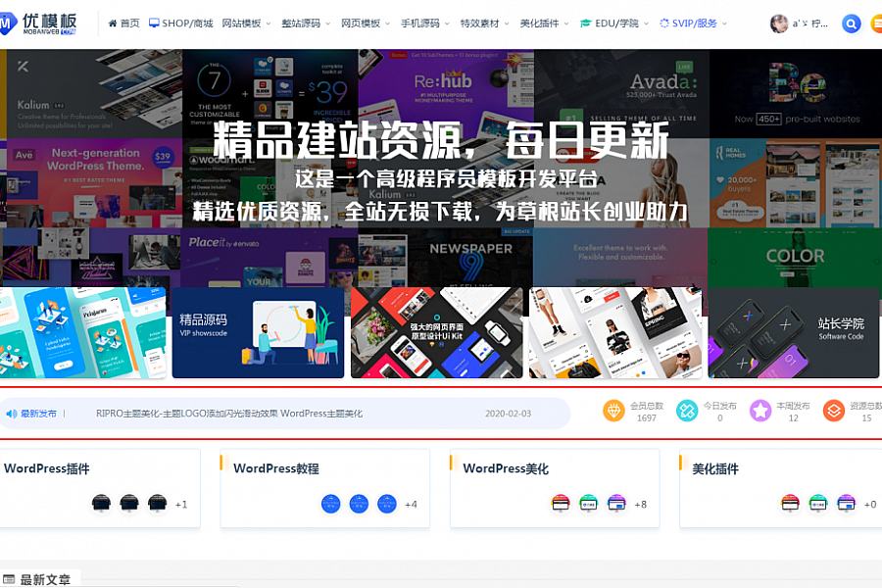Screen dimensions: 882x588
Task: Click first thumbnail in WordPress插件 card
Action: (101, 504)
